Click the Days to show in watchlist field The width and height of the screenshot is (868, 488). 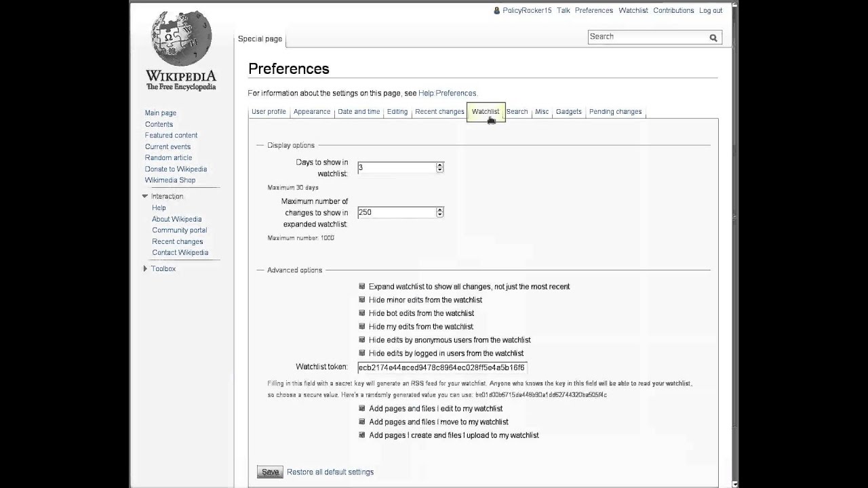[397, 167]
